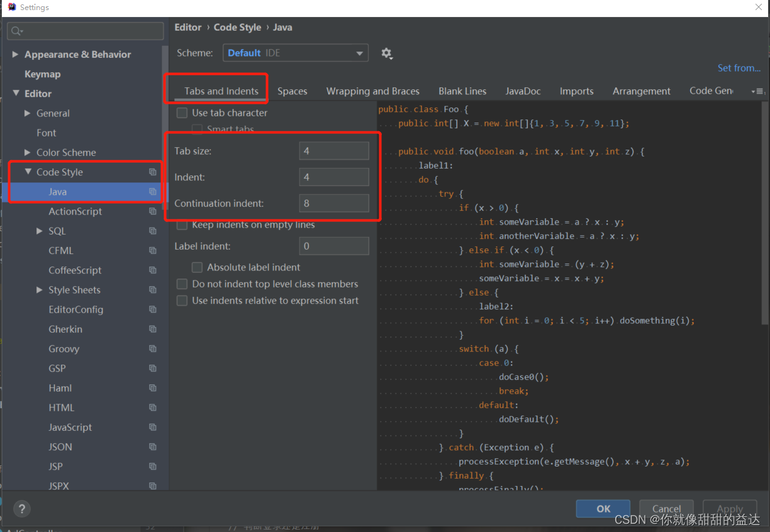Click the Label indent field
Image resolution: width=770 pixels, height=532 pixels.
coord(334,246)
